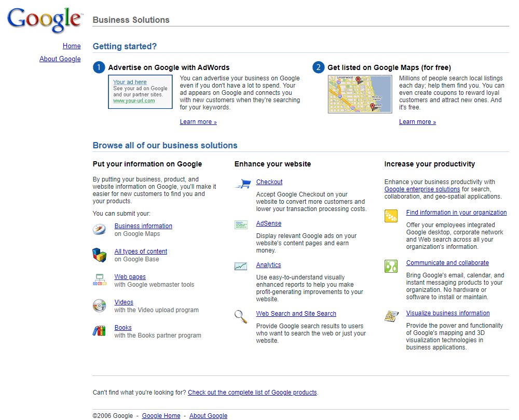Open the Home link in sidebar
Image resolution: width=519 pixels, height=420 pixels.
click(72, 46)
